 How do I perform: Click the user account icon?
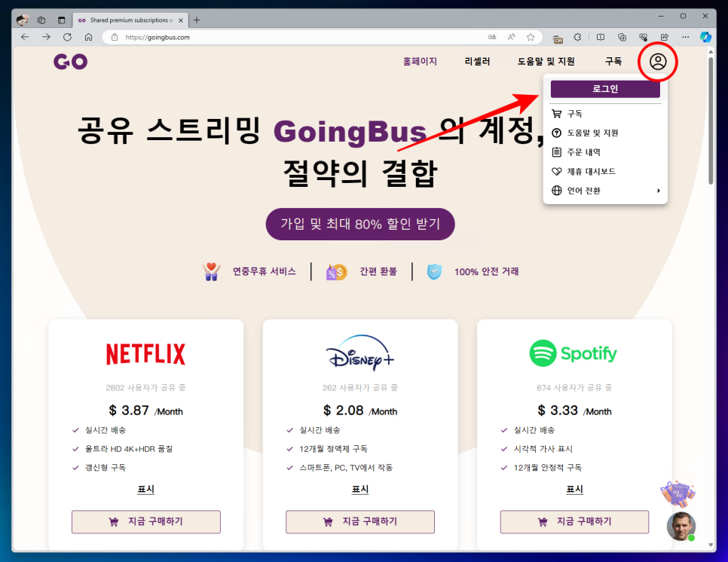(658, 61)
